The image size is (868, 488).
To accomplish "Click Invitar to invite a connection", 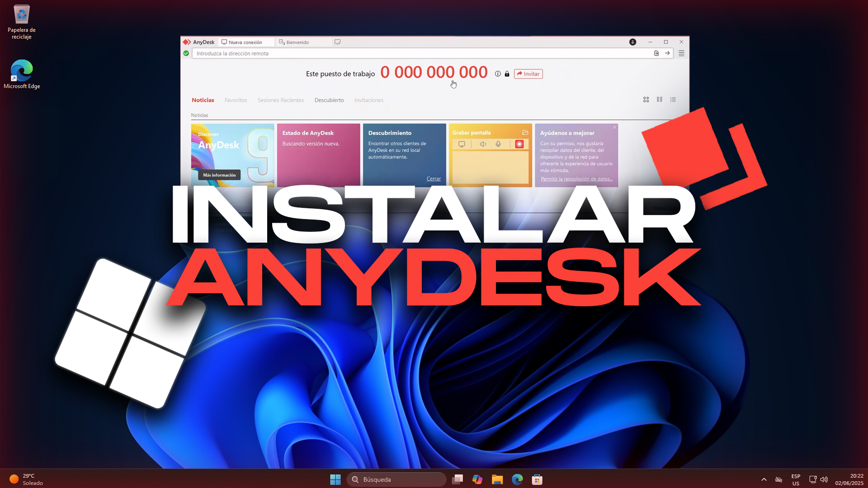I will [528, 74].
